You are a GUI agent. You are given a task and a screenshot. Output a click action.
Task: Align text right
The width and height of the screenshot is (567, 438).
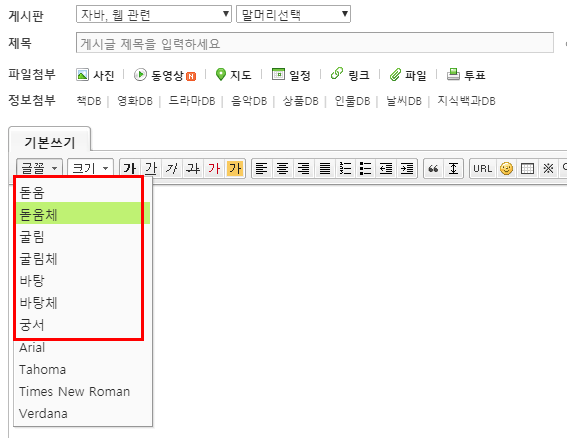(x=304, y=169)
